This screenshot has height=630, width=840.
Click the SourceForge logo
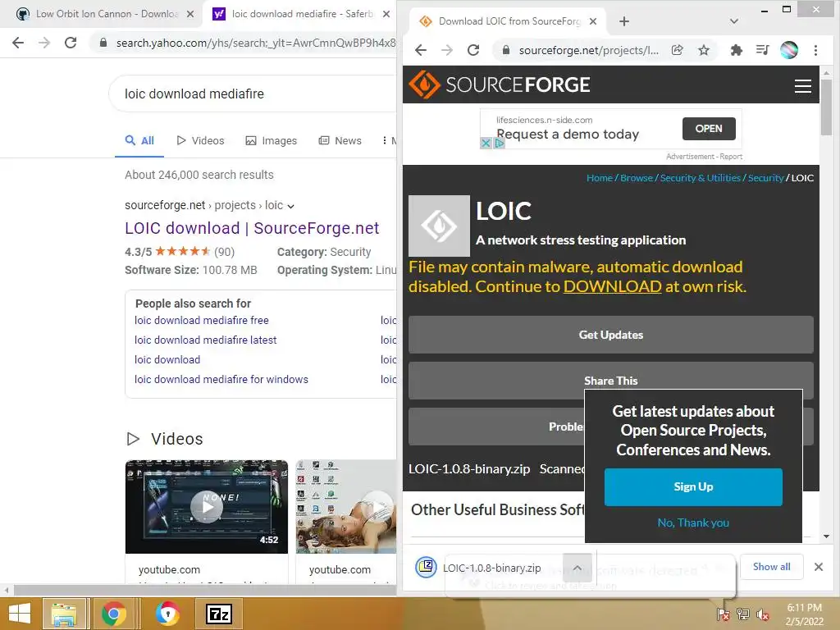coord(500,84)
